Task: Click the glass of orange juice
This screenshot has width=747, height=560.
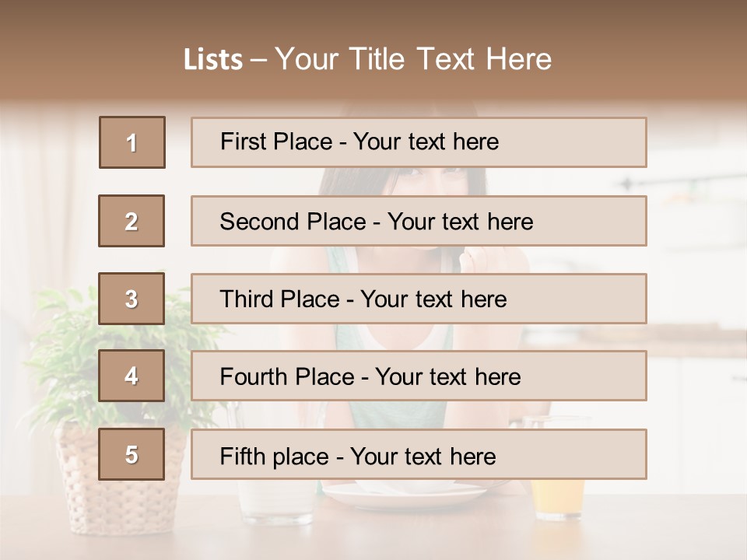Action: (x=557, y=498)
